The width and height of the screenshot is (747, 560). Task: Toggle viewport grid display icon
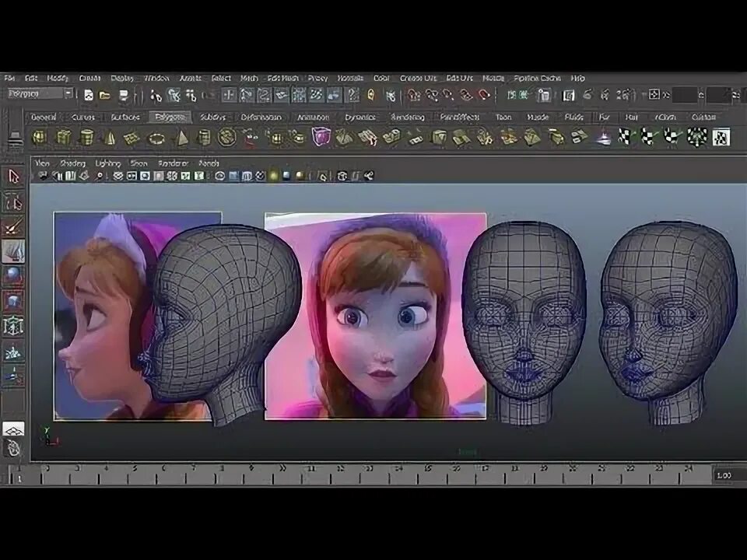(x=117, y=177)
